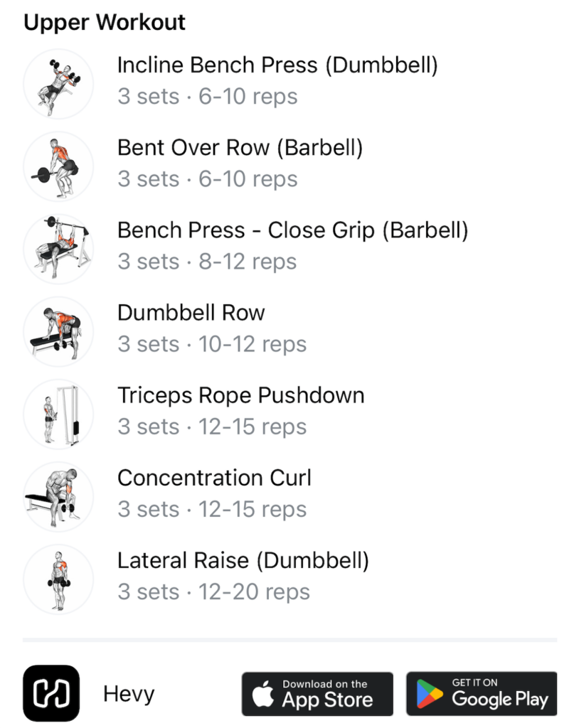Click the Incline Bench Press exercise icon
Image resolution: width=579 pixels, height=728 pixels.
click(58, 84)
